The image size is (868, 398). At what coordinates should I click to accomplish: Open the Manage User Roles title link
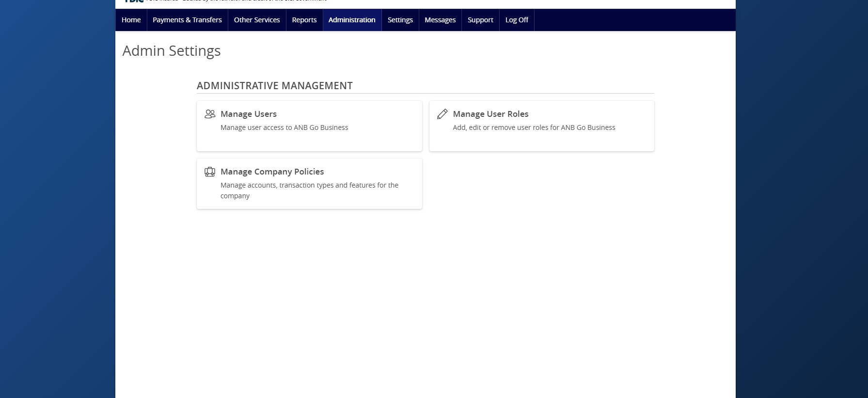coord(490,114)
